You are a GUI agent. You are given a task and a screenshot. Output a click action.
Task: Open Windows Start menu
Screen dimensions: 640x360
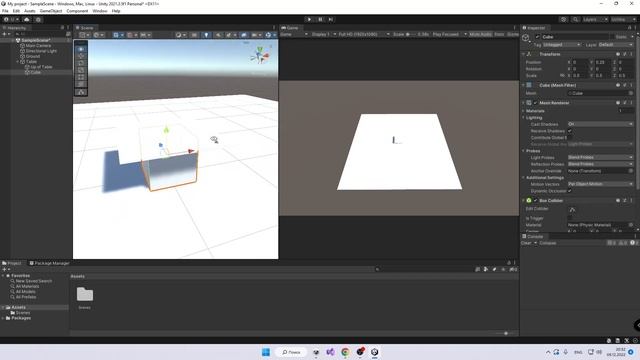(266, 352)
